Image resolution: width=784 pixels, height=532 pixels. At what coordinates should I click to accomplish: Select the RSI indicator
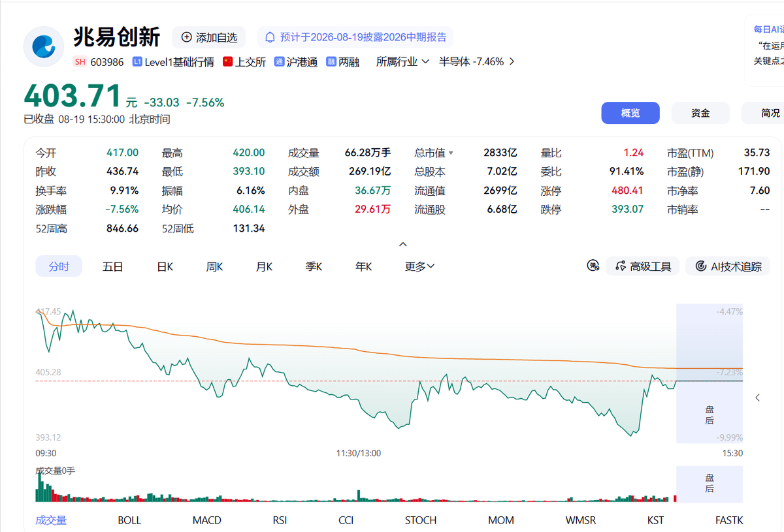pyautogui.click(x=280, y=520)
